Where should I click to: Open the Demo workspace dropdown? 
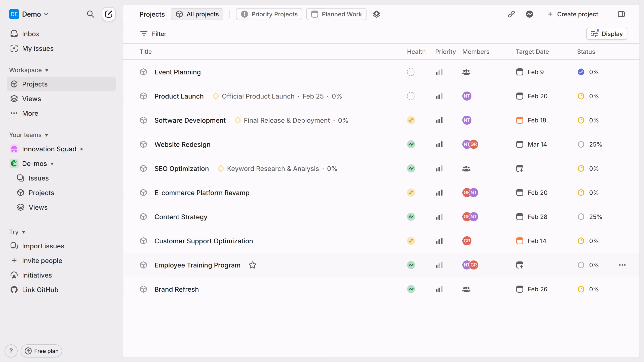pyautogui.click(x=29, y=14)
